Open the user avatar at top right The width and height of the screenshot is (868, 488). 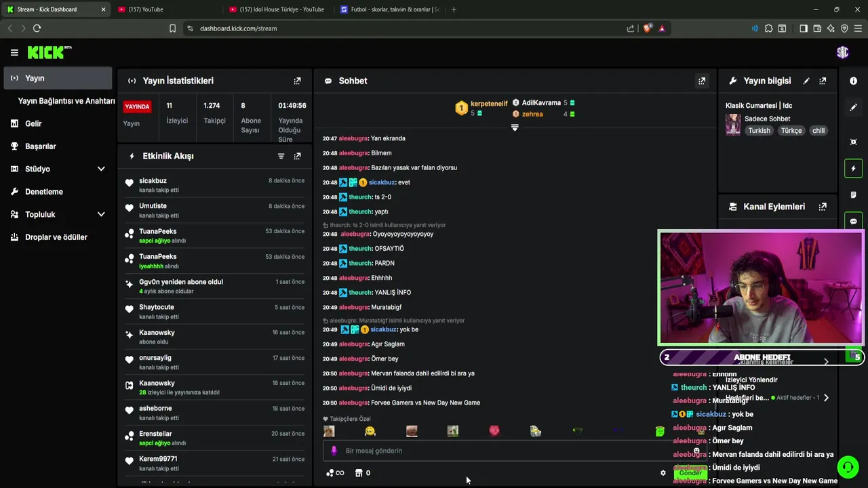tap(842, 52)
